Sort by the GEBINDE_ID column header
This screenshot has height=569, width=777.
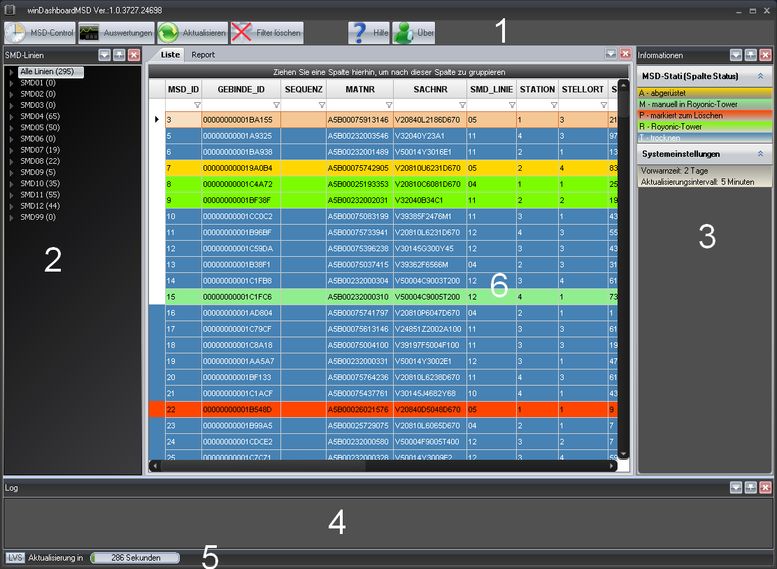[241, 90]
